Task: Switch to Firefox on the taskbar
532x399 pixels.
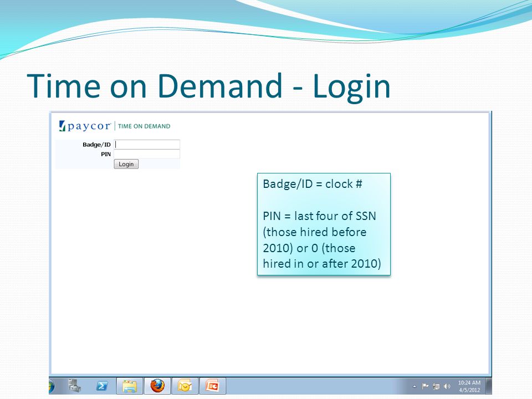Action: click(x=157, y=386)
